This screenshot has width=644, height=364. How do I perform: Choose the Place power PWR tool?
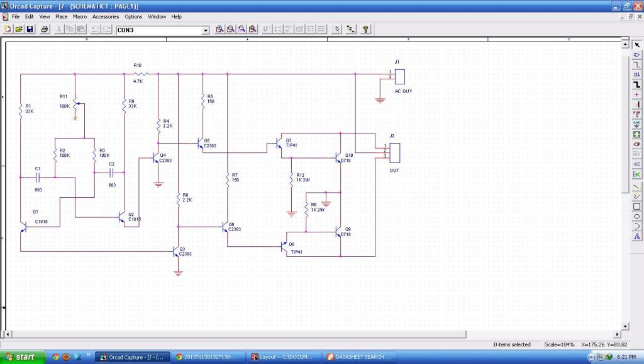[x=636, y=115]
